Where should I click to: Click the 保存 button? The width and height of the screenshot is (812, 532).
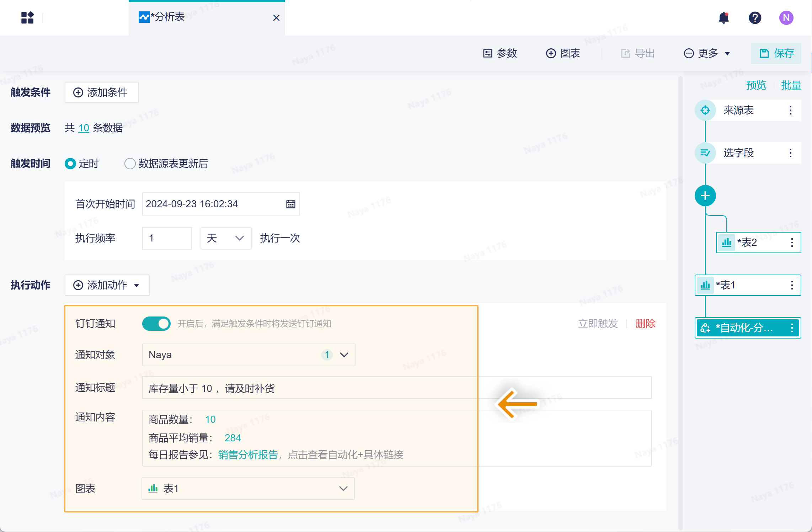point(776,53)
